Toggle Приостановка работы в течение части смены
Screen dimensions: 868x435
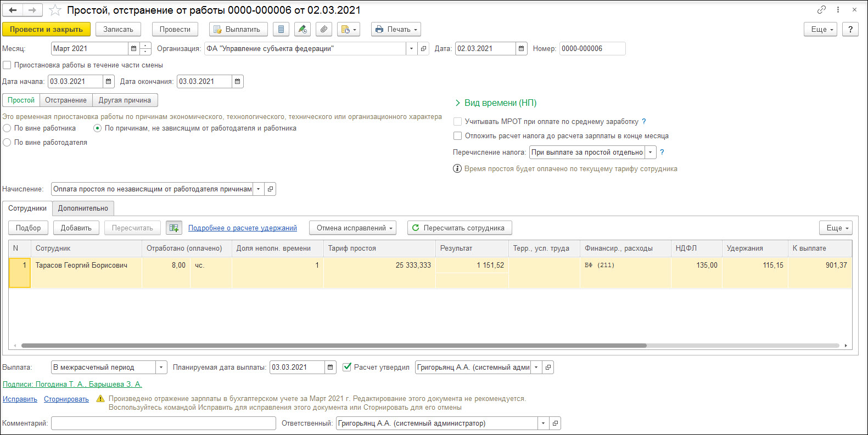pyautogui.click(x=7, y=65)
